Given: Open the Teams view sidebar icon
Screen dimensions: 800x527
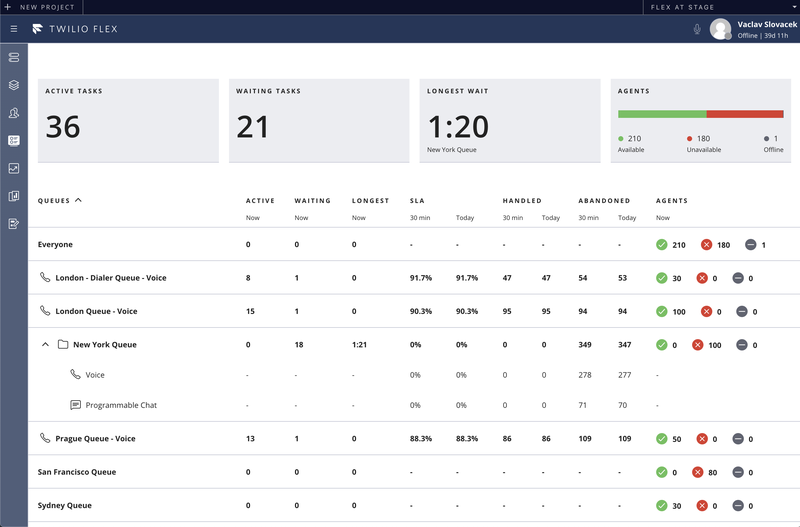Looking at the screenshot, I should pyautogui.click(x=14, y=114).
